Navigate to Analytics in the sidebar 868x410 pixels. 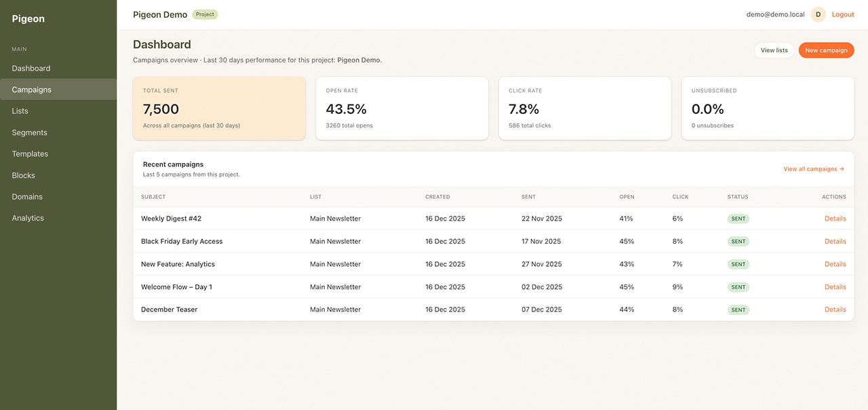pyautogui.click(x=28, y=217)
